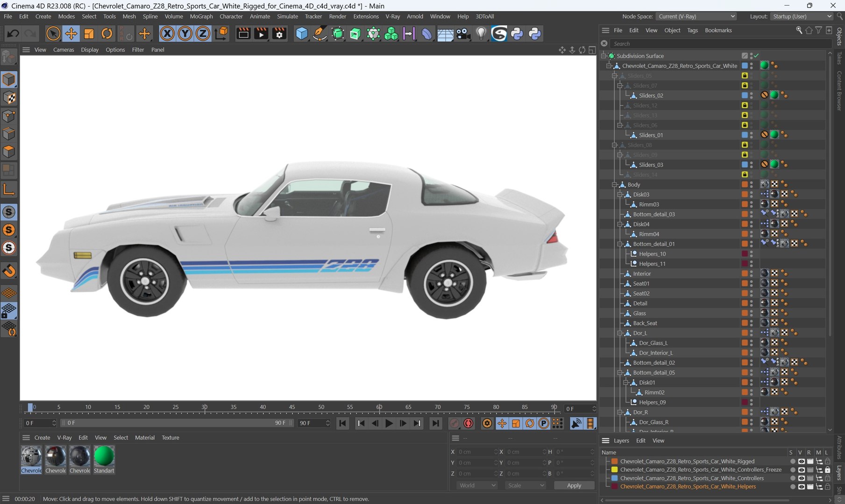Image resolution: width=845 pixels, height=504 pixels.
Task: Click the Object Manager search field
Action: [x=721, y=43]
